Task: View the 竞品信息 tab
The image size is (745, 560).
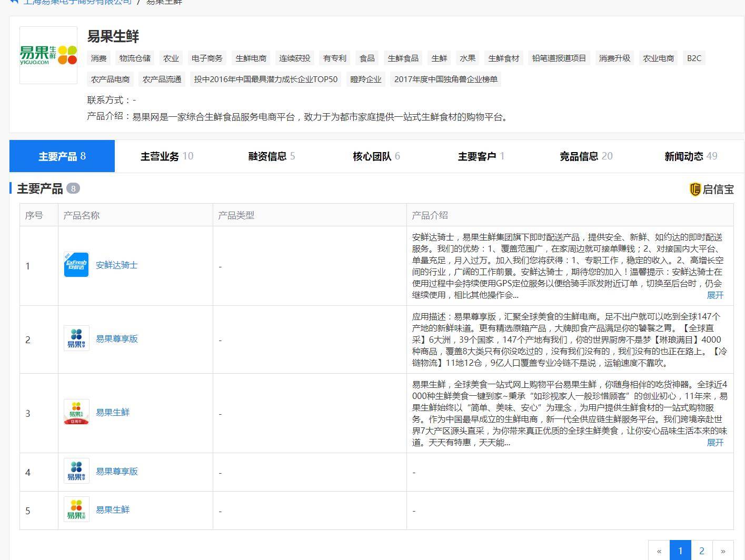Action: [x=586, y=156]
